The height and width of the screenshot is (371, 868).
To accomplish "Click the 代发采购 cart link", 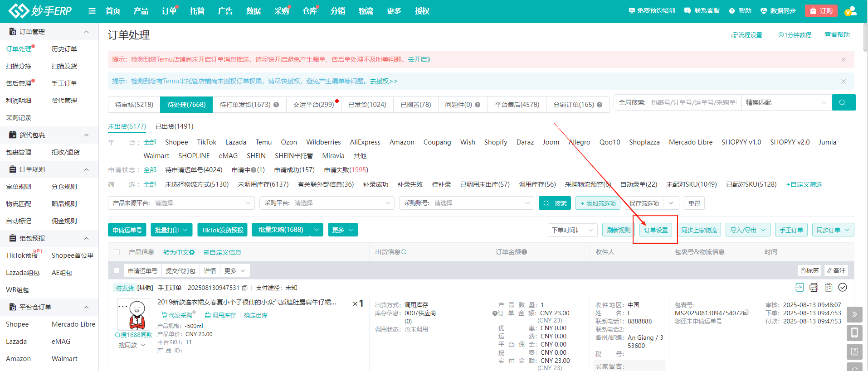I will click(177, 315).
